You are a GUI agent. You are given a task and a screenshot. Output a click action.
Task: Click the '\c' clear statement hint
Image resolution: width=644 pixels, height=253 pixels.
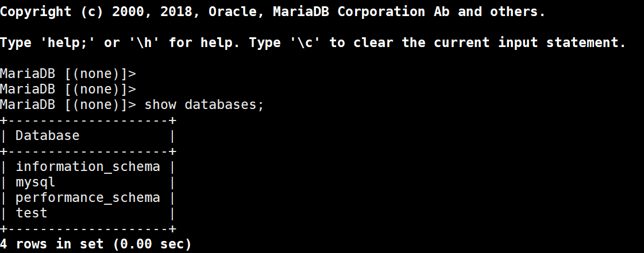(x=304, y=42)
